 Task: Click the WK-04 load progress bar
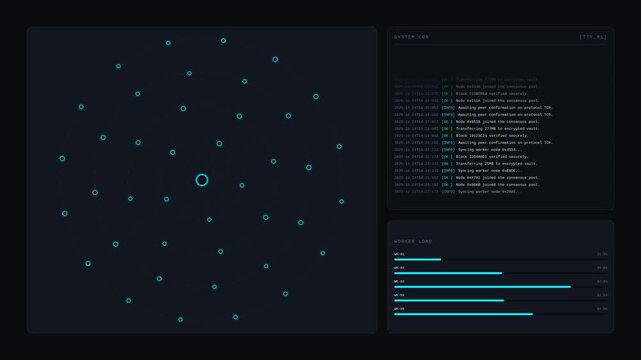[500, 300]
